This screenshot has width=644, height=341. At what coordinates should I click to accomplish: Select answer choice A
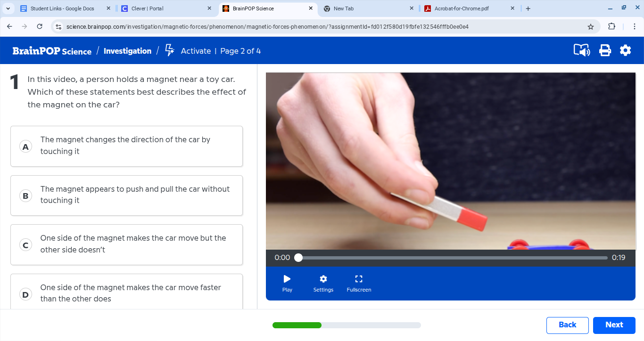tap(126, 146)
